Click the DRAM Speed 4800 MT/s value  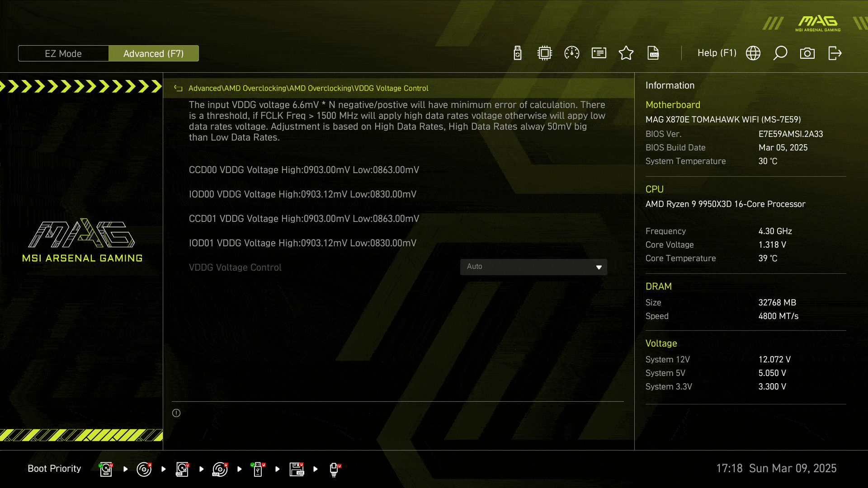(x=778, y=316)
